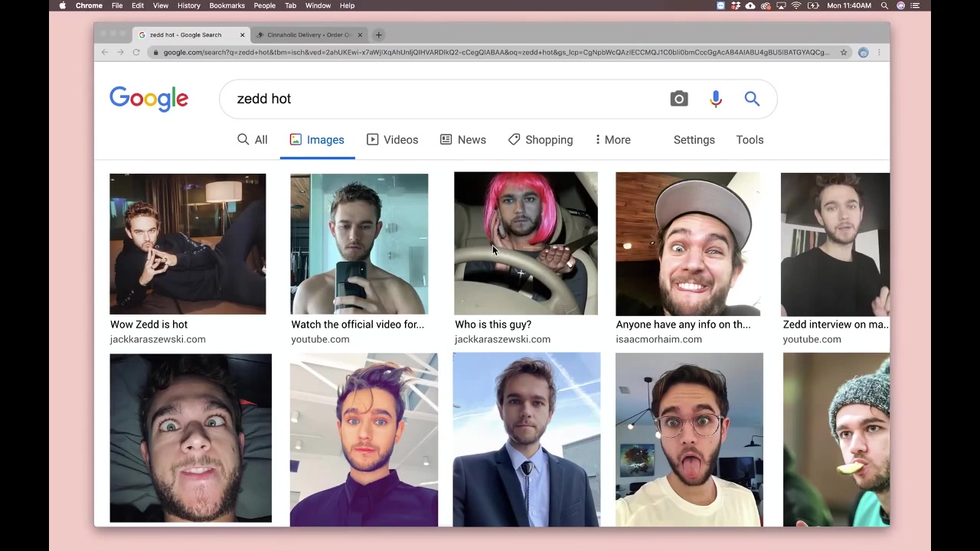Open macOS Spotlight search icon
This screenshot has height=551, width=980.
pos(884,5)
